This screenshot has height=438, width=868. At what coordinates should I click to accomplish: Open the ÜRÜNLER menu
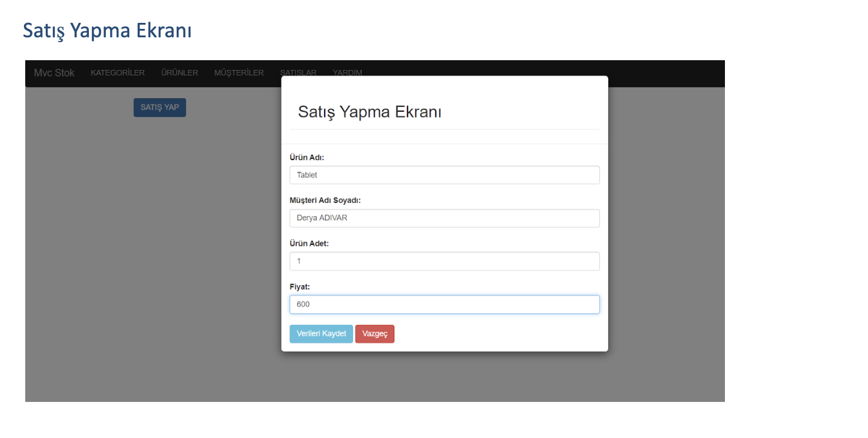pyautogui.click(x=179, y=73)
